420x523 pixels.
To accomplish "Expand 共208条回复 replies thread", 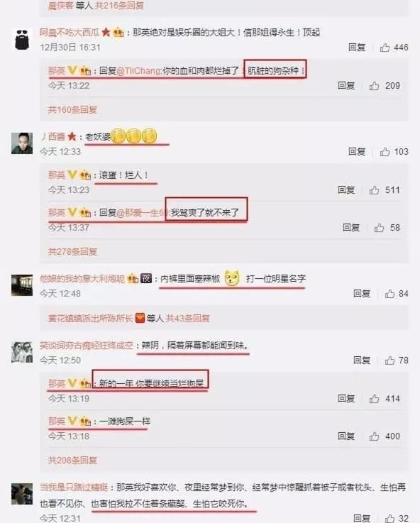I will [x=72, y=461].
